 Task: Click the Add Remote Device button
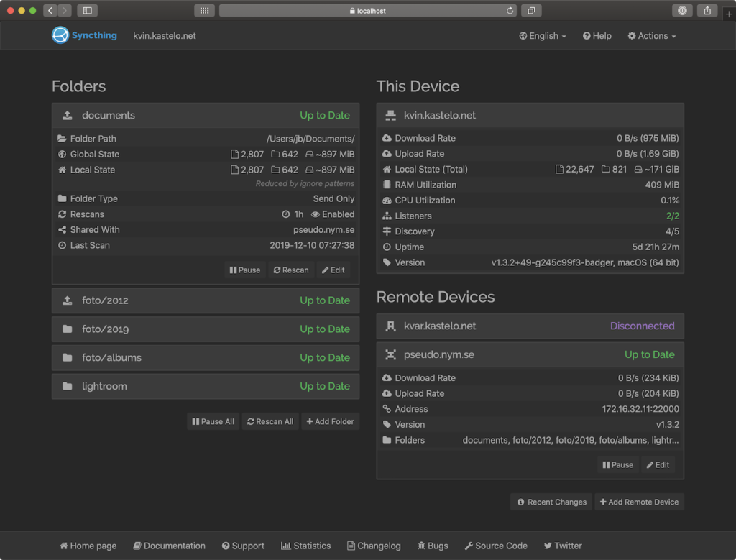[639, 502]
